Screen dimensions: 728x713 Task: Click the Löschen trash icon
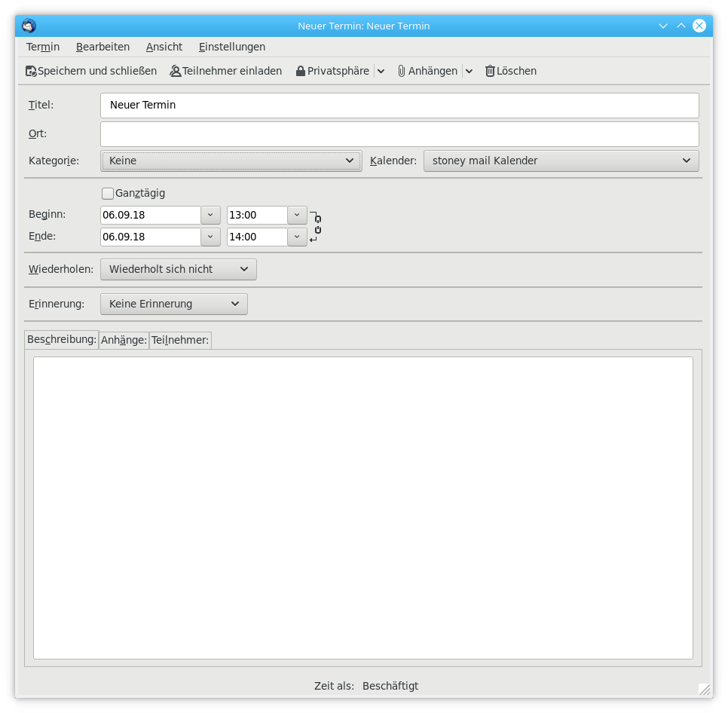coord(490,71)
